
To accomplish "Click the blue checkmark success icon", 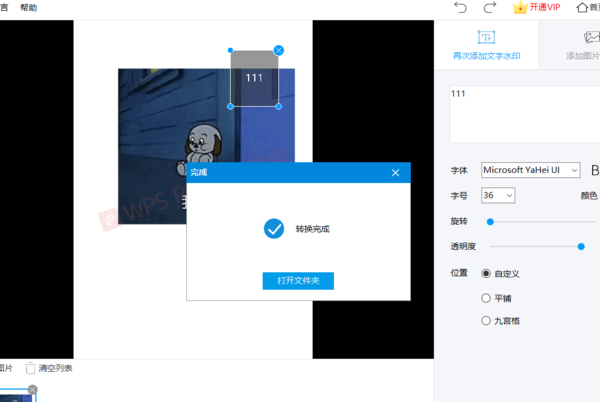I will [274, 229].
